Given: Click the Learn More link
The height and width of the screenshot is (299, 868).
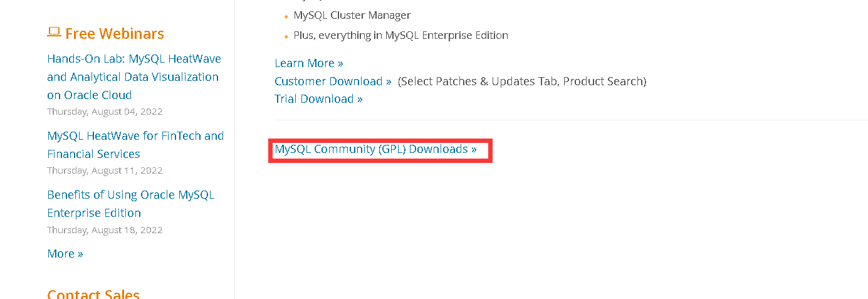Looking at the screenshot, I should tap(309, 63).
